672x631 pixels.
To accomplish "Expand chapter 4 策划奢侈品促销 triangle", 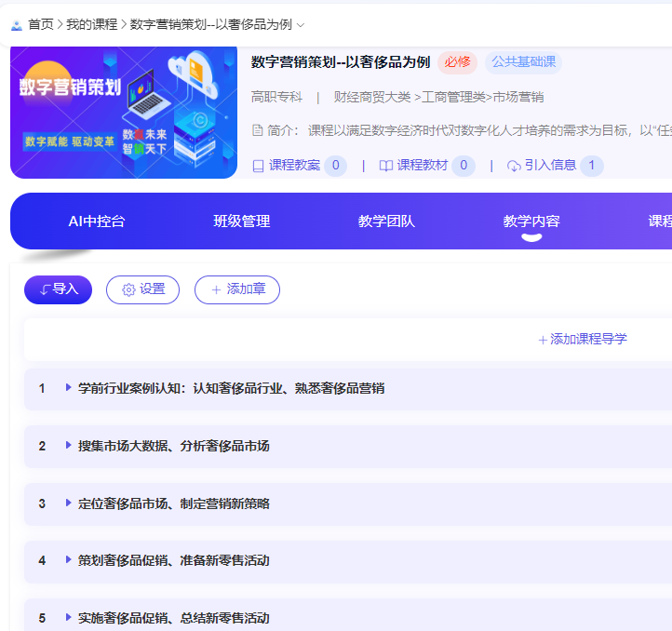I will 68,559.
